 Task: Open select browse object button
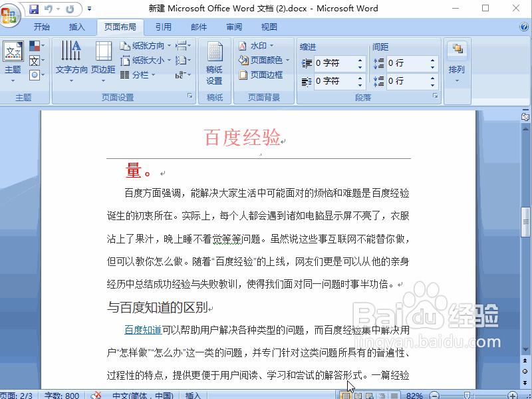525,372
